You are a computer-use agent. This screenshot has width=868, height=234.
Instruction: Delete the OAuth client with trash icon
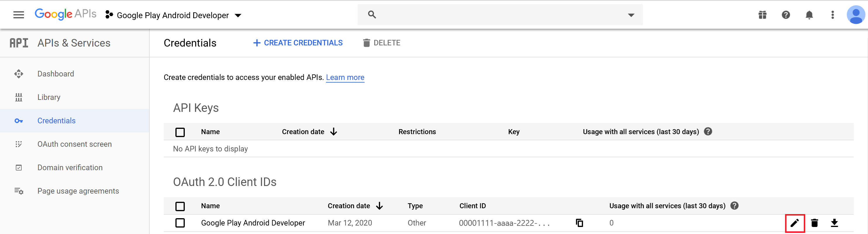click(x=814, y=223)
